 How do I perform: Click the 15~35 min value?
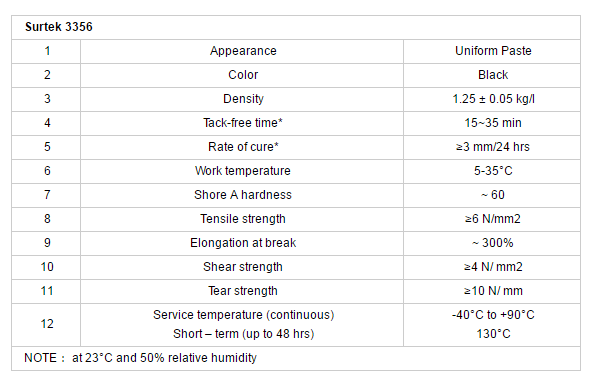[x=493, y=123]
